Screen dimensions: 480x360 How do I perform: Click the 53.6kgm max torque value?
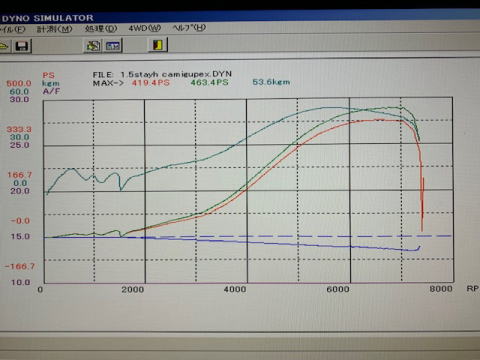[x=271, y=82]
